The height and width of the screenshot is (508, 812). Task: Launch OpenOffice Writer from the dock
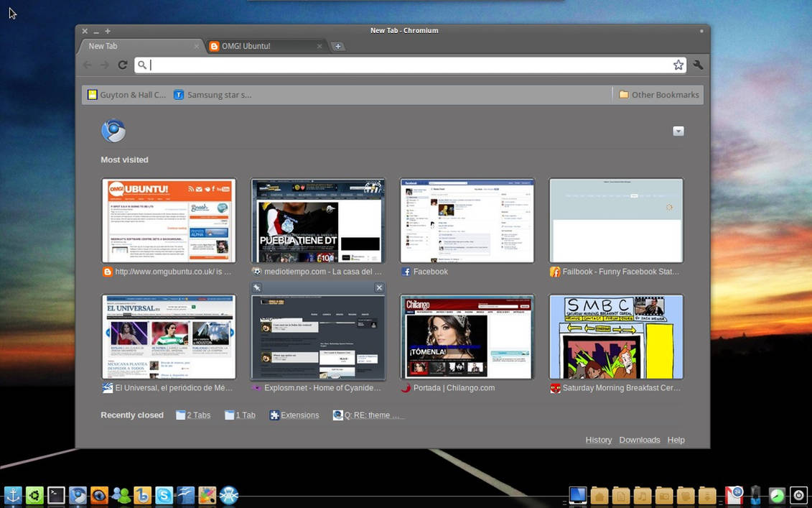[185, 495]
